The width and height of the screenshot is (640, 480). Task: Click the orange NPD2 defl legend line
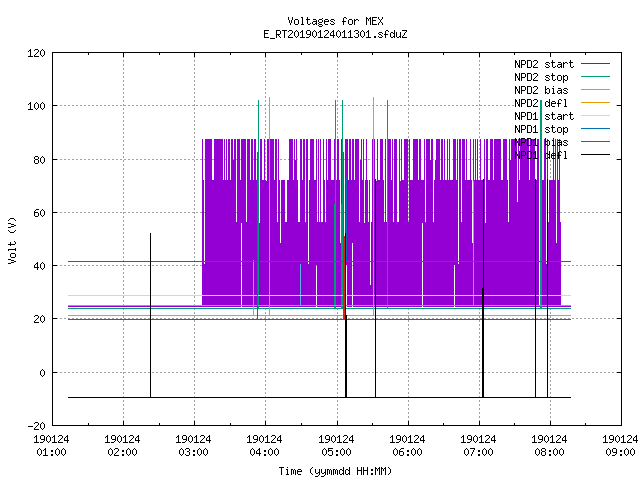(595, 102)
